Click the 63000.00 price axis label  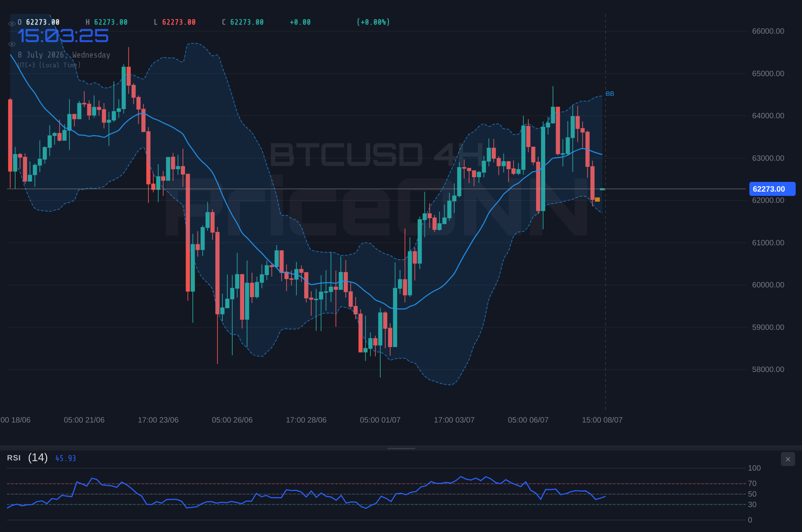[768, 158]
